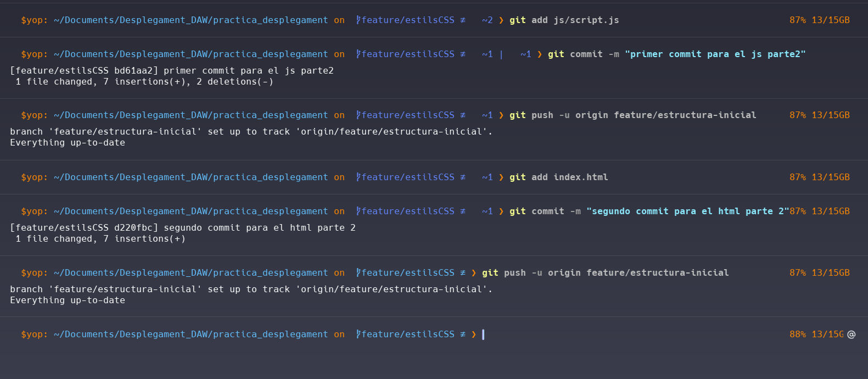Place cursor at the active command prompt
Image resolution: width=868 pixels, height=379 pixels.
(483, 335)
